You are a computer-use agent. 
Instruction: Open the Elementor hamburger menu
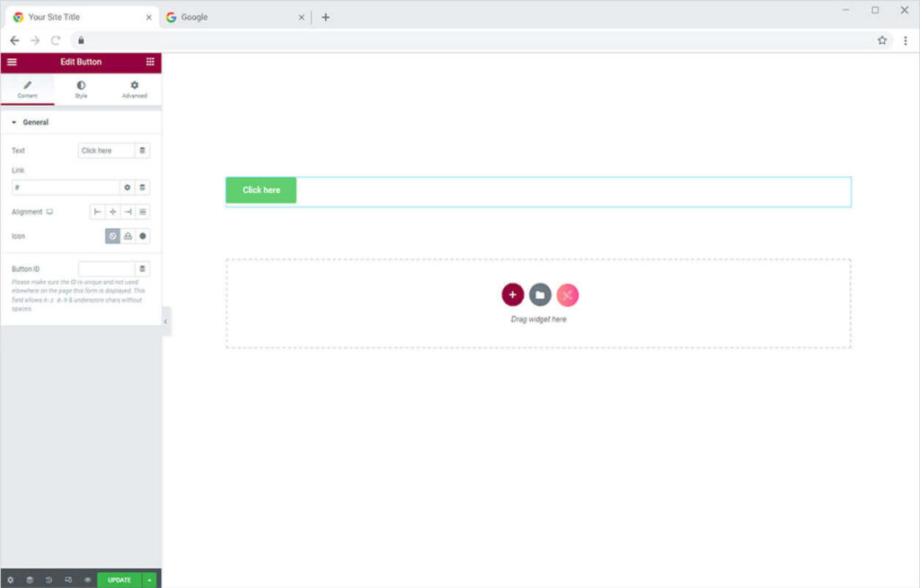(12, 62)
